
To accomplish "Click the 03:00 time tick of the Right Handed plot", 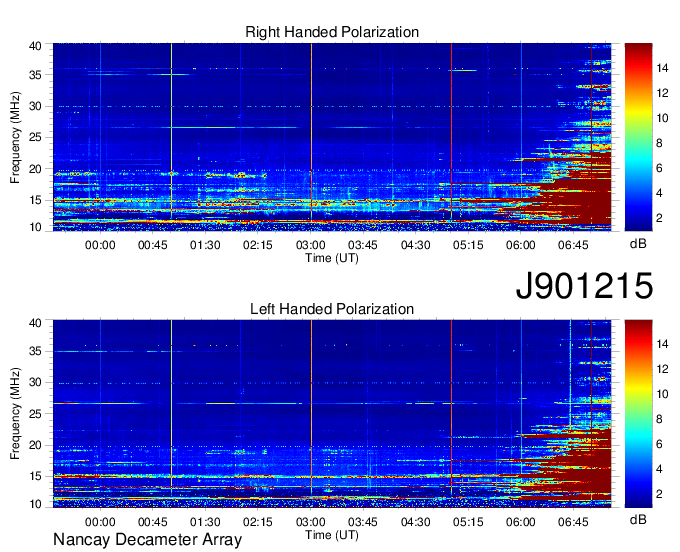I will click(x=311, y=245).
